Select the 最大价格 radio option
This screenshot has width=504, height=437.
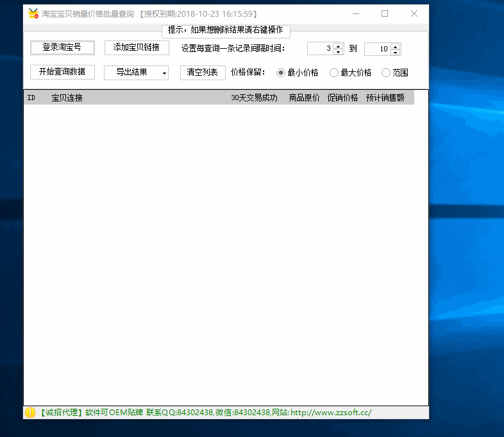click(x=334, y=73)
